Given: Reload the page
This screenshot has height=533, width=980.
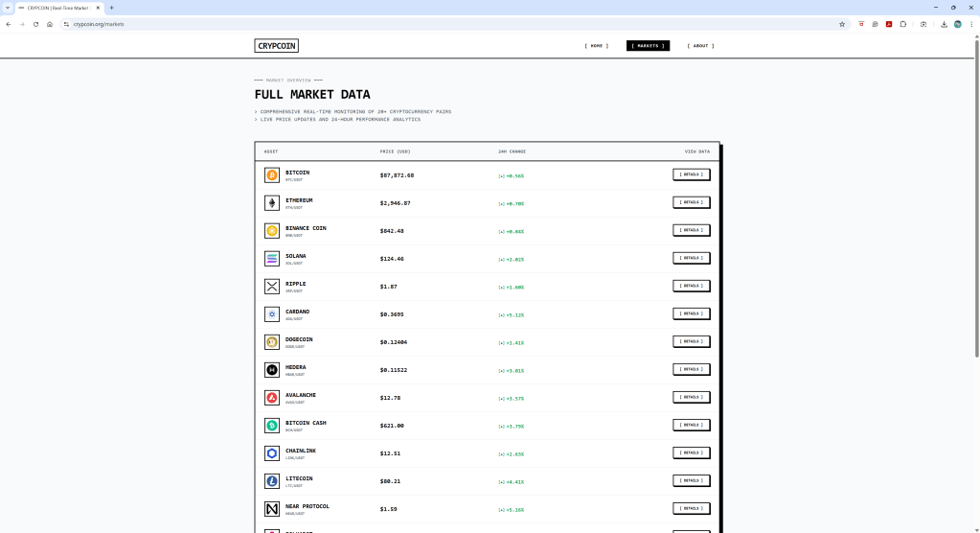Looking at the screenshot, I should pyautogui.click(x=35, y=24).
